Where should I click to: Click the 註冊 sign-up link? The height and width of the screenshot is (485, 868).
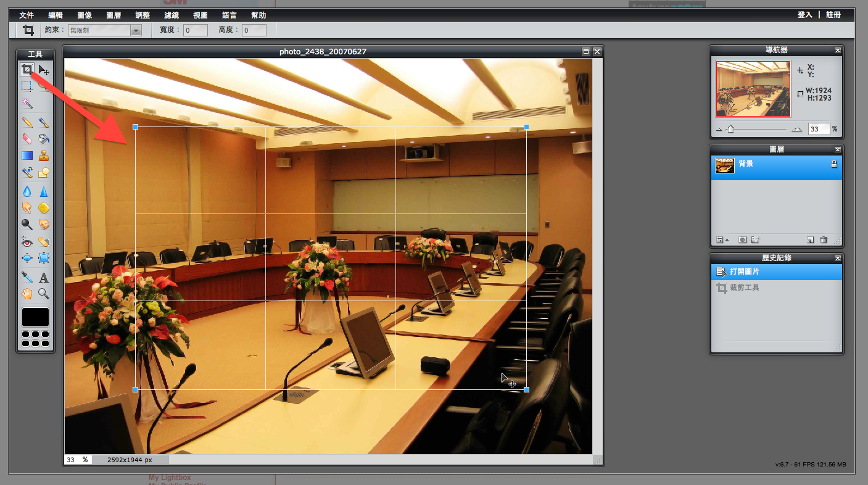tap(833, 15)
